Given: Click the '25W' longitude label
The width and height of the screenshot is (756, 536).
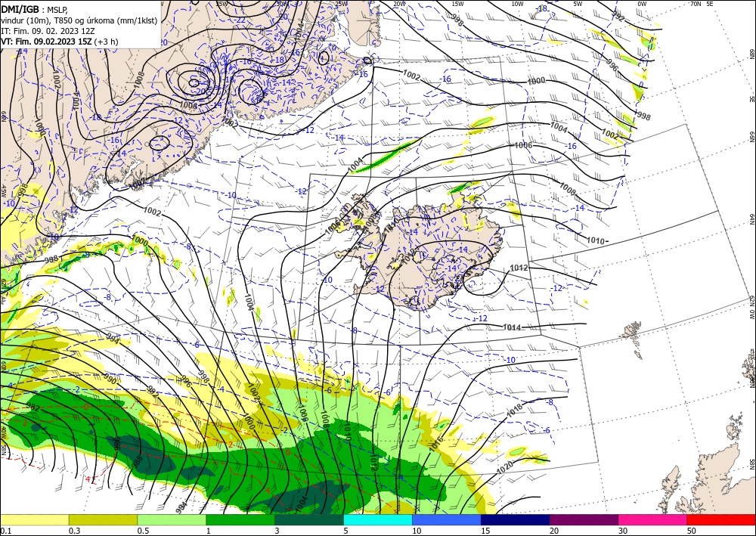Looking at the screenshot, I should pyautogui.click(x=341, y=4).
